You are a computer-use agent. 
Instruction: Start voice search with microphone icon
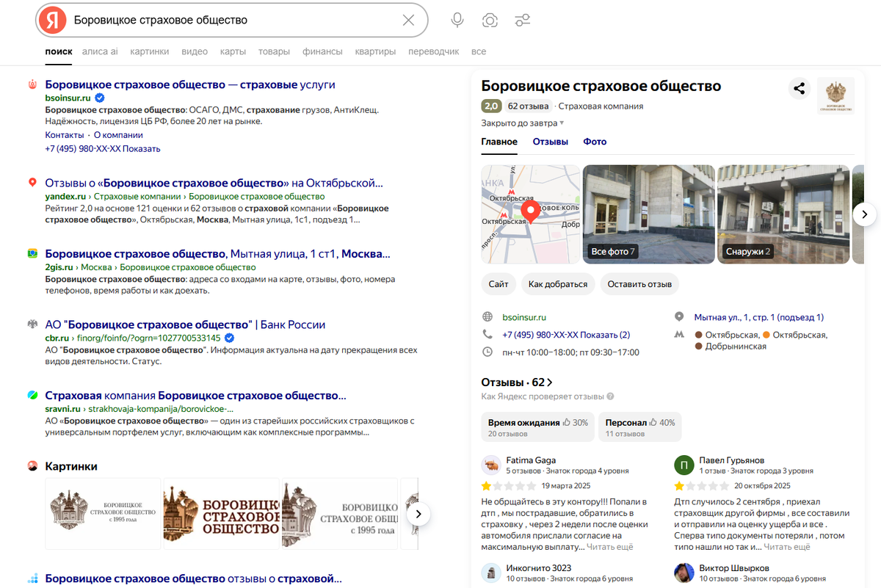[457, 21]
